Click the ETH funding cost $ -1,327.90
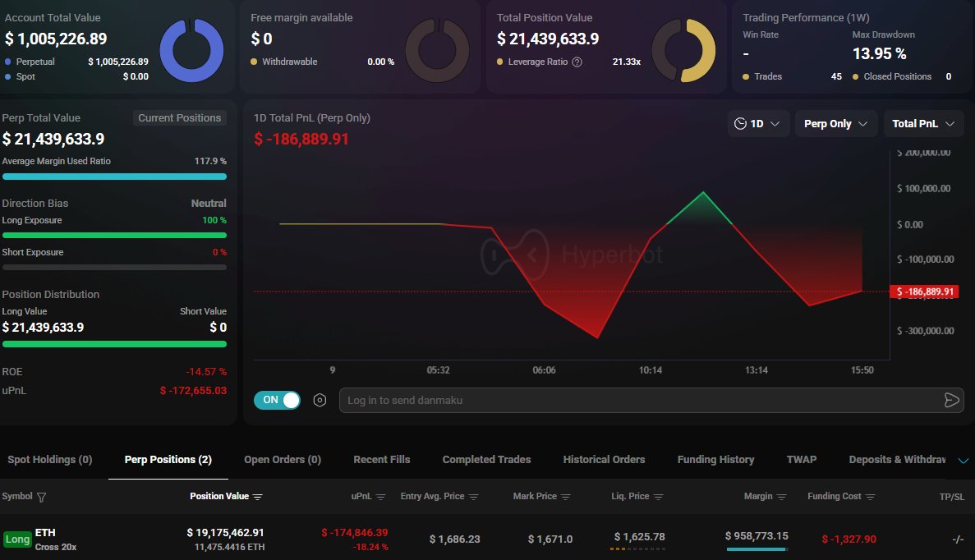The width and height of the screenshot is (975, 560). tap(849, 539)
